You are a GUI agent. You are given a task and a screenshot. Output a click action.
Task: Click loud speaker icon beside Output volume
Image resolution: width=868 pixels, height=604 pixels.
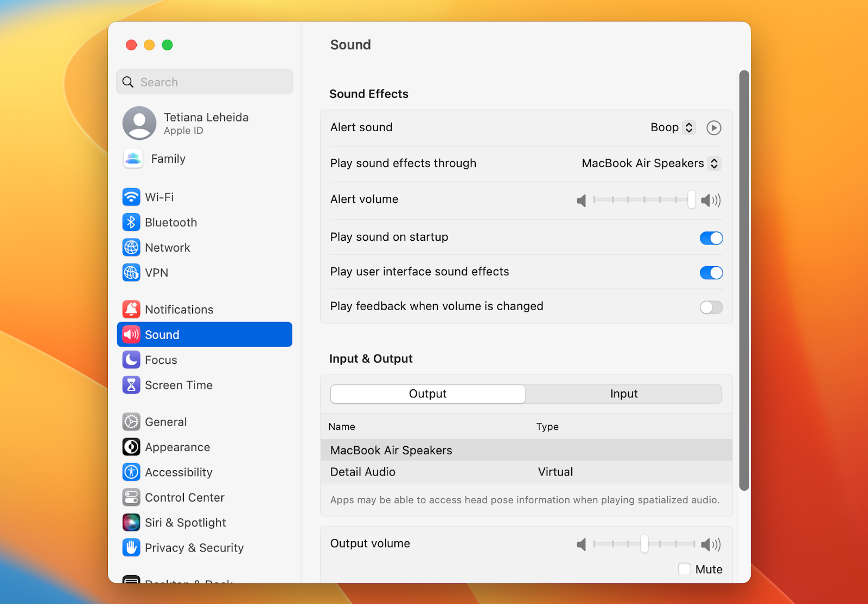pos(711,544)
